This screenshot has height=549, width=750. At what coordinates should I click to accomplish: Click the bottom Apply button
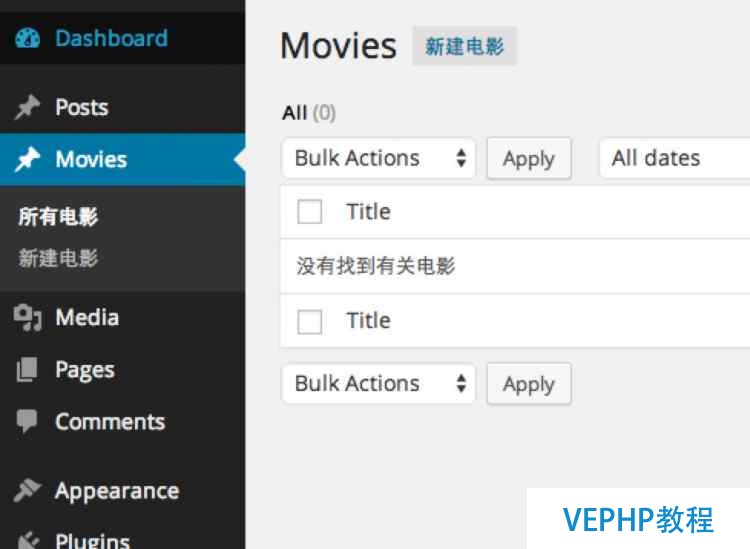click(529, 384)
